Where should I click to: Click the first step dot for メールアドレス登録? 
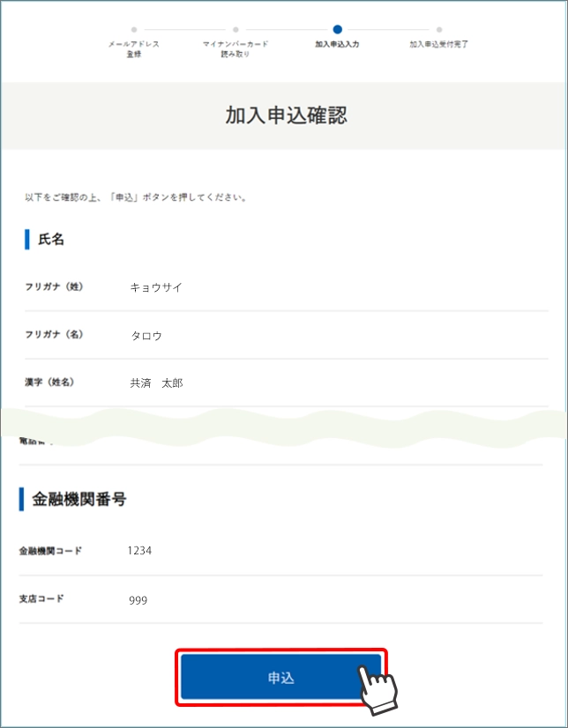134,30
